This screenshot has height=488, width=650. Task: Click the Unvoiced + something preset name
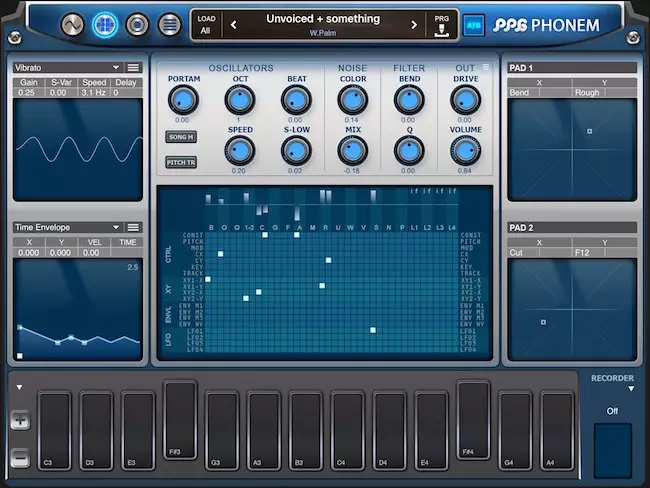[323, 19]
